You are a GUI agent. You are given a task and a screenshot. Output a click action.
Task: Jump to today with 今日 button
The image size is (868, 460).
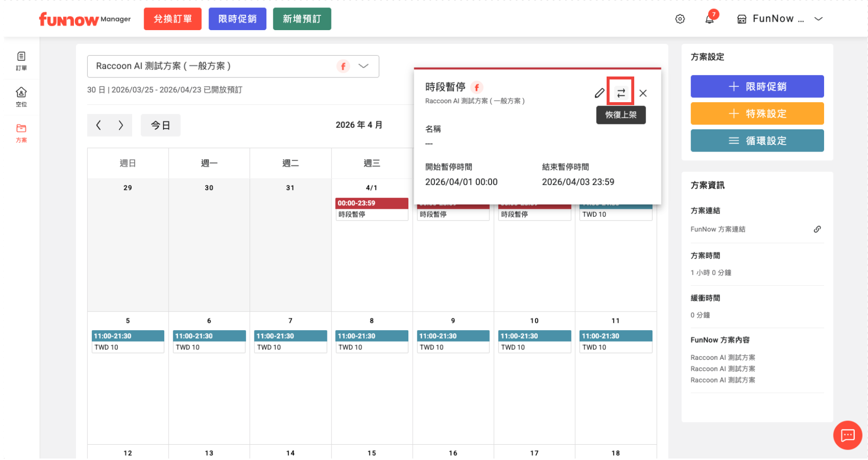coord(160,125)
